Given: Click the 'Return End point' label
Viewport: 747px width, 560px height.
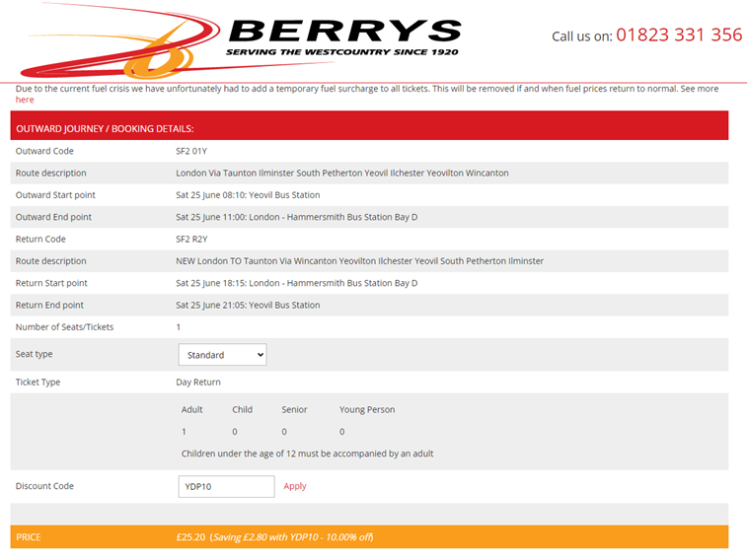Looking at the screenshot, I should coord(49,306).
